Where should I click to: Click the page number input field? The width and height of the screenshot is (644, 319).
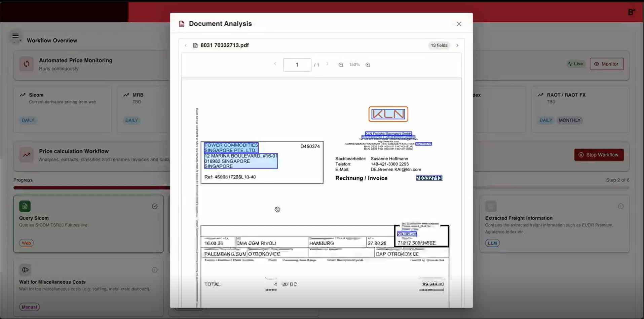click(297, 65)
